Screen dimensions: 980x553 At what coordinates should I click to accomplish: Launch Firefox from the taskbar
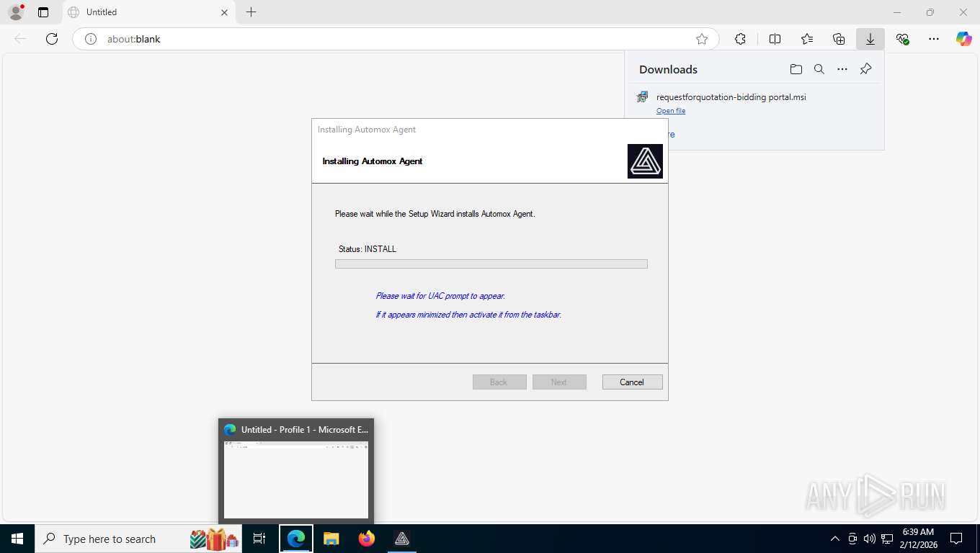pyautogui.click(x=367, y=539)
